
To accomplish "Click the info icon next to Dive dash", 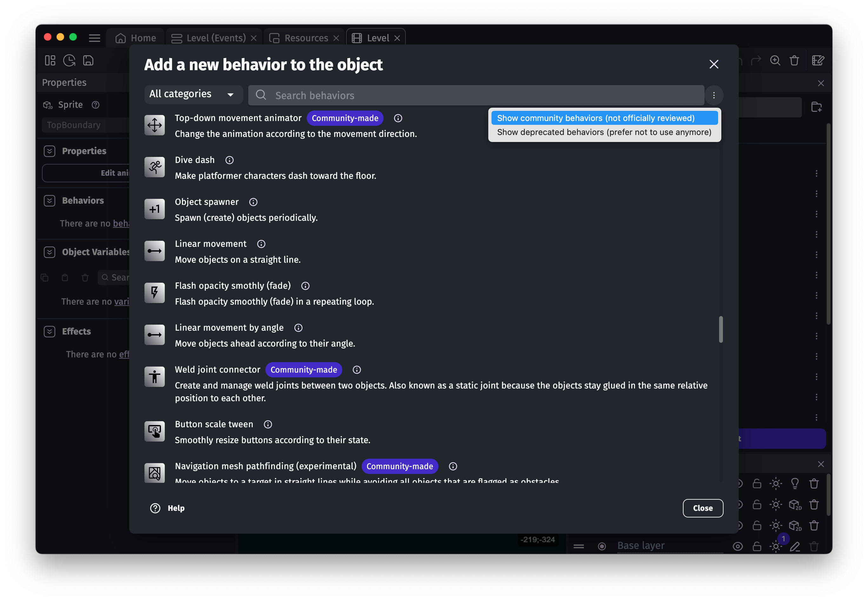I will click(x=229, y=160).
